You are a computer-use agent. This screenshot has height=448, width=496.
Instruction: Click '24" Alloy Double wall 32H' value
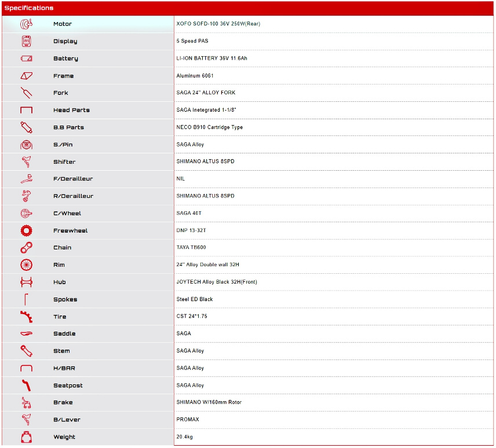207,265
